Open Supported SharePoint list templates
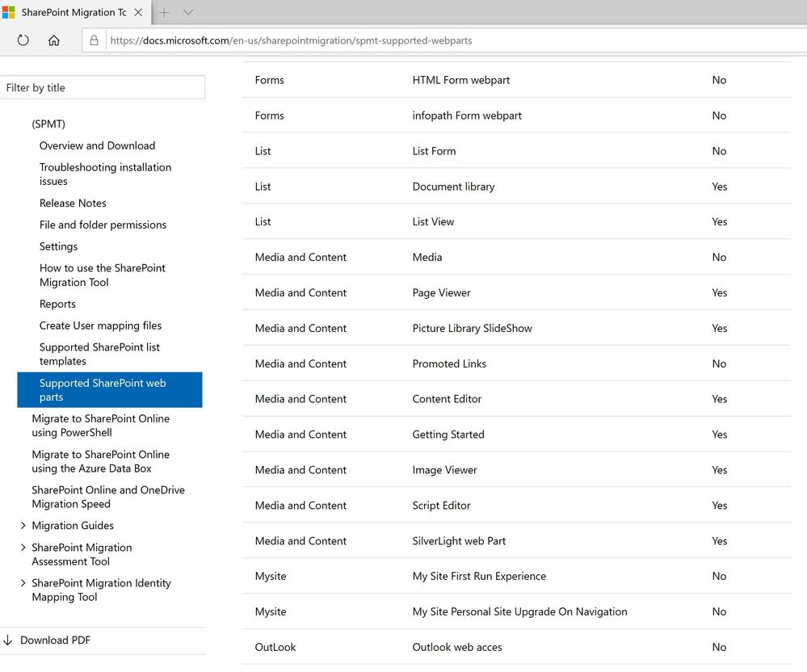 (x=100, y=354)
